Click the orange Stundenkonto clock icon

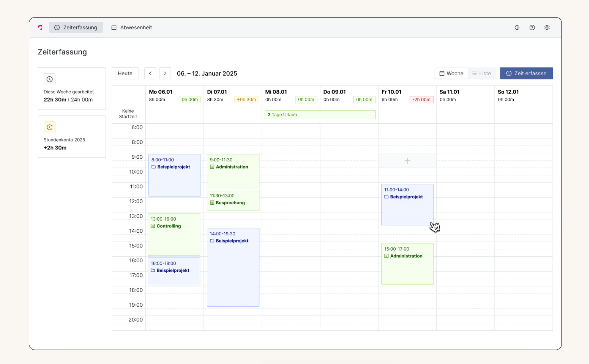[50, 127]
